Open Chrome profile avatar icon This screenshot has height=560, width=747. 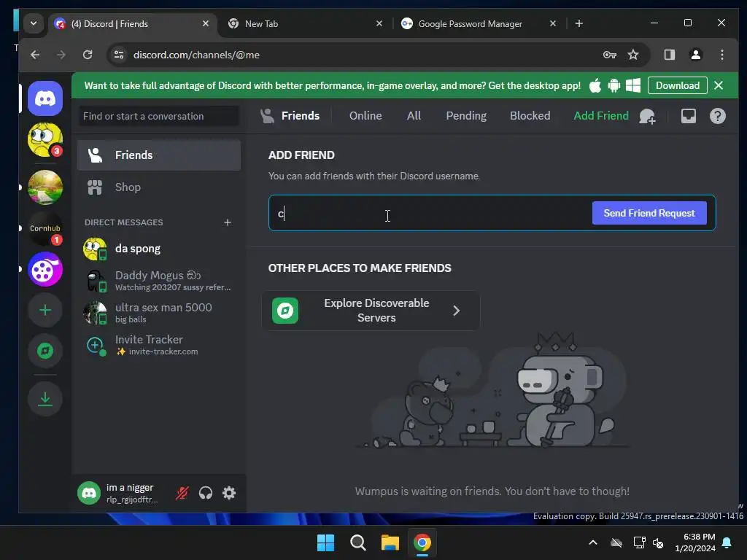coord(695,55)
